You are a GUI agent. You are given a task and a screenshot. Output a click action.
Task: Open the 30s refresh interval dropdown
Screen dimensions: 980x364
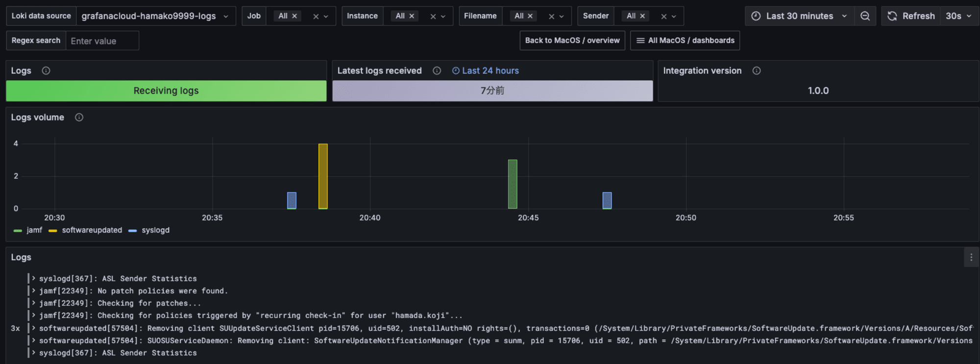pyautogui.click(x=958, y=16)
